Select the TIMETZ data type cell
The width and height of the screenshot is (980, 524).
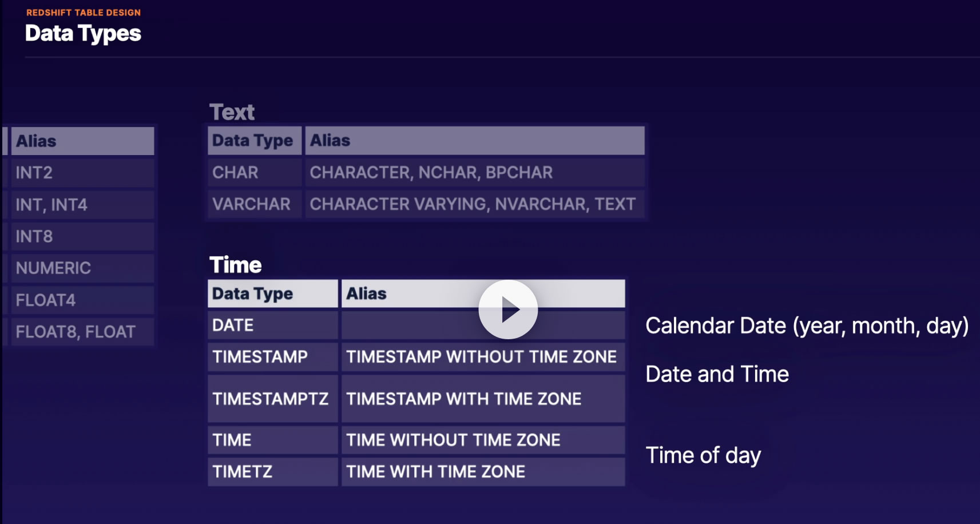click(243, 471)
